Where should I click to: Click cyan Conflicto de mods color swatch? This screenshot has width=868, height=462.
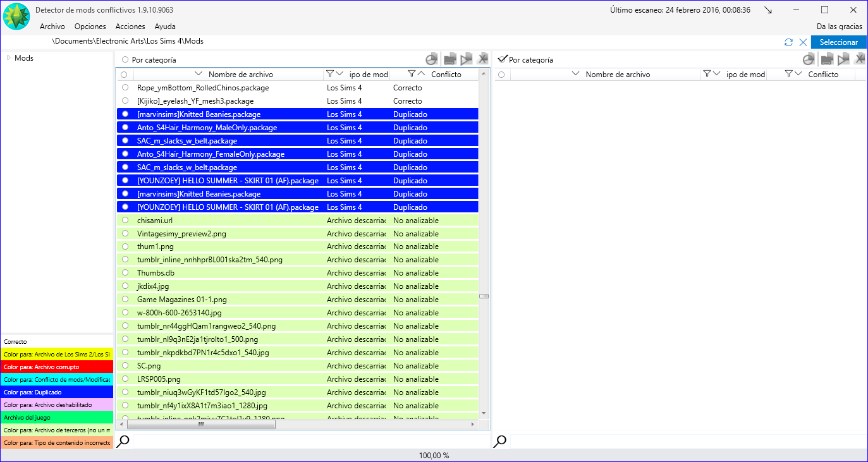coord(57,379)
